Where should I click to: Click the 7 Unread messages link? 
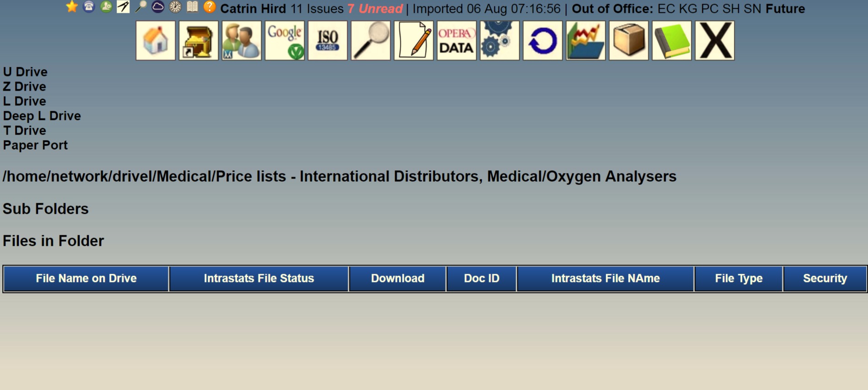375,9
